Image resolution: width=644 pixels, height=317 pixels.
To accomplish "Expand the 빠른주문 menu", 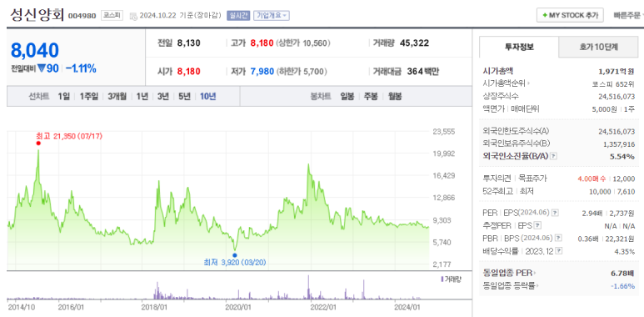I will pyautogui.click(x=627, y=16).
